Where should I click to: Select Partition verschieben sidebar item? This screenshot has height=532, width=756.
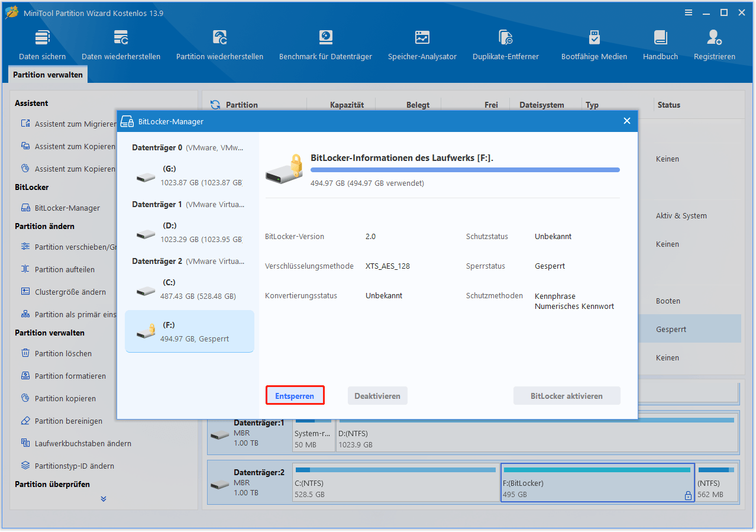click(68, 247)
